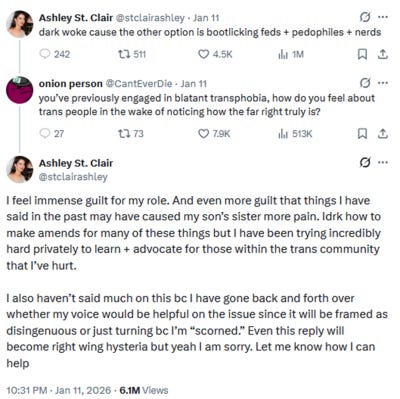400x399 pixels.
Task: Share onion person's tweet
Action: click(383, 133)
